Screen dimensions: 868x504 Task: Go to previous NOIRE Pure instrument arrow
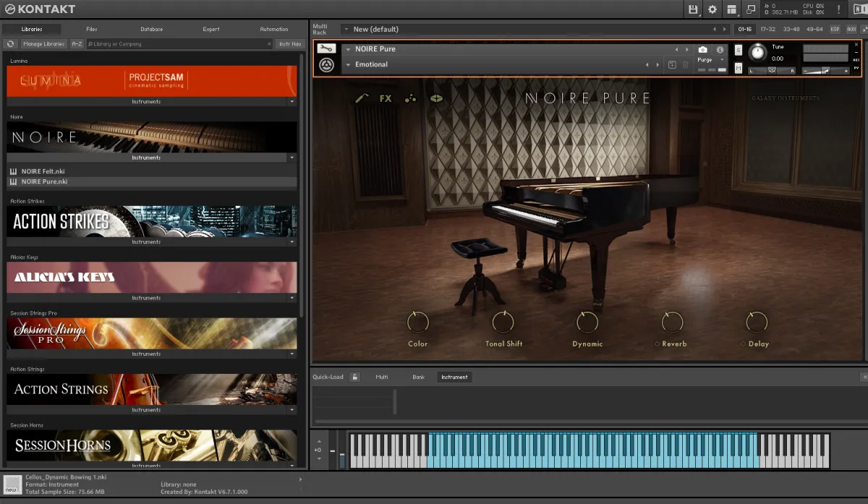677,49
